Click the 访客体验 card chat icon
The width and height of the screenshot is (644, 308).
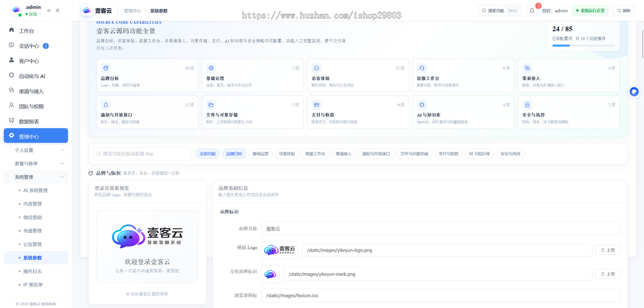tap(317, 68)
